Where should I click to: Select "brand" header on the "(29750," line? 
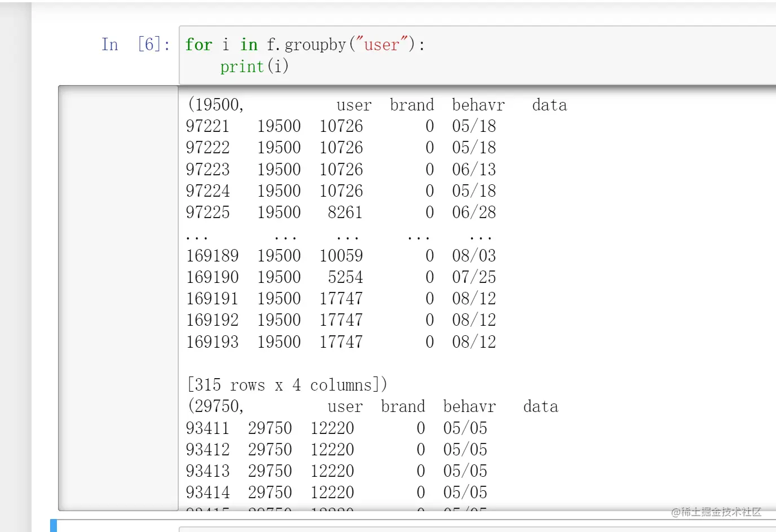[403, 406]
